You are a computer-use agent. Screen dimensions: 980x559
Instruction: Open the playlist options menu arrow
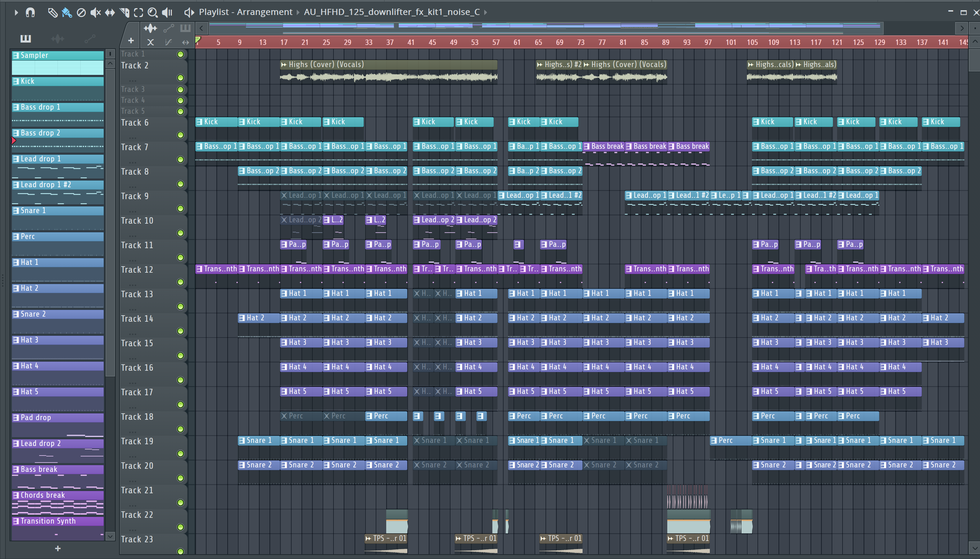(16, 13)
